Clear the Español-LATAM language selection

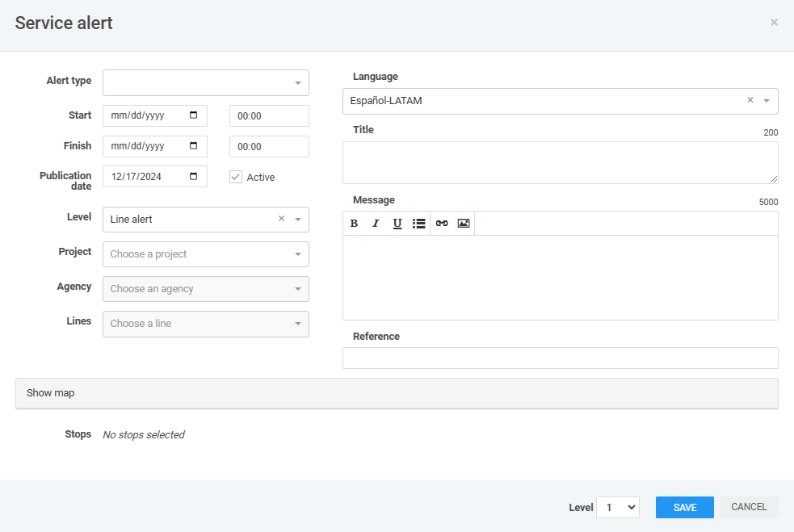[x=750, y=100]
